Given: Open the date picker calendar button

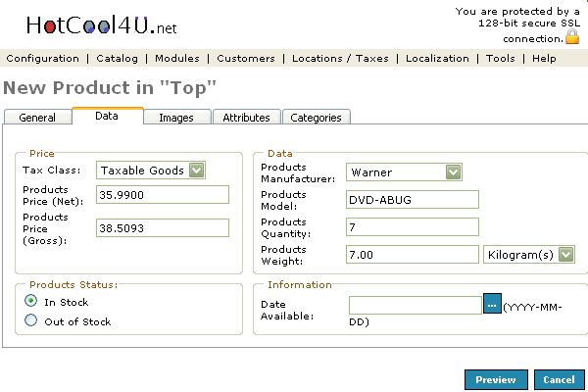Looking at the screenshot, I should click(x=492, y=305).
